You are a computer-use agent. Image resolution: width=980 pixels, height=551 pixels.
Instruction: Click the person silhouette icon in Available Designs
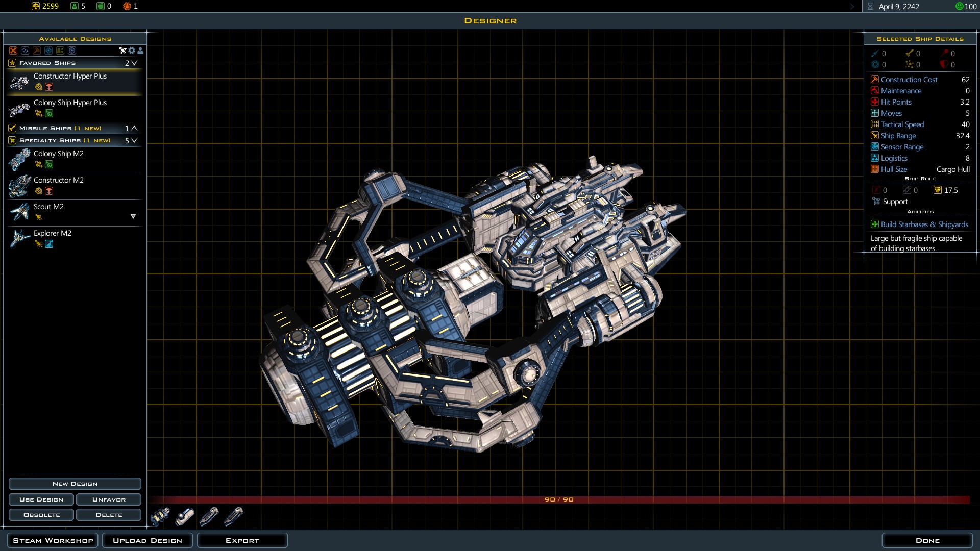click(140, 51)
